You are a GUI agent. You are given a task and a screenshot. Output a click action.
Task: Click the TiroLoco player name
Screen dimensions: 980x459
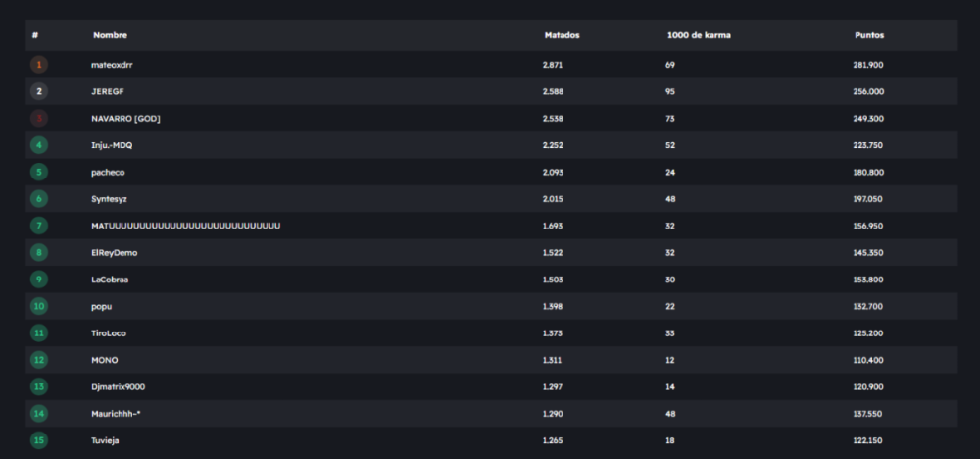(x=109, y=333)
